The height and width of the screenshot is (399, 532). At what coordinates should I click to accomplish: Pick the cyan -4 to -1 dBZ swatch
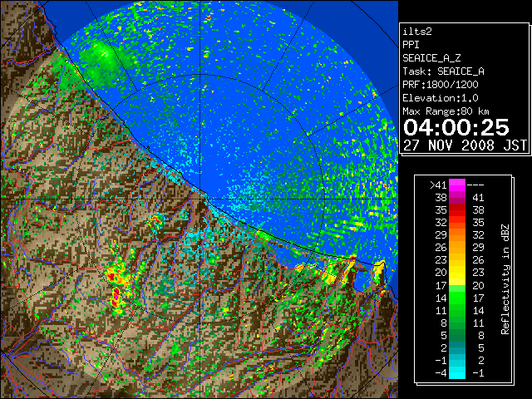coord(457,372)
